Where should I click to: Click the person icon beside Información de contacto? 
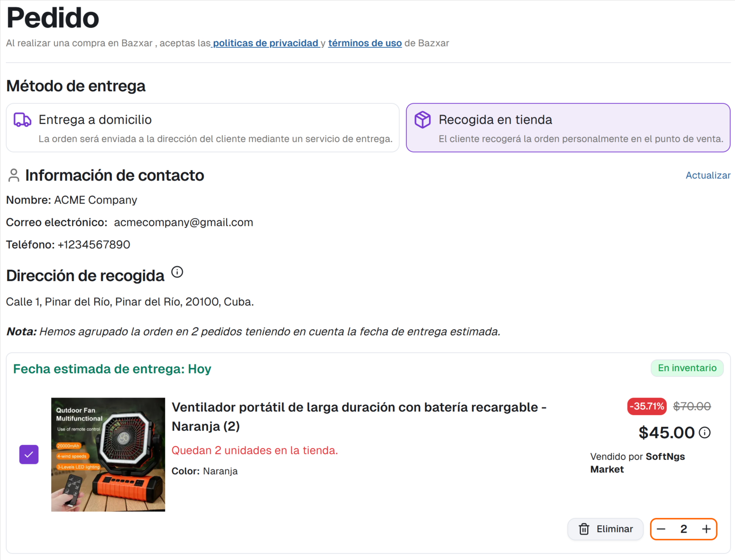[13, 175]
